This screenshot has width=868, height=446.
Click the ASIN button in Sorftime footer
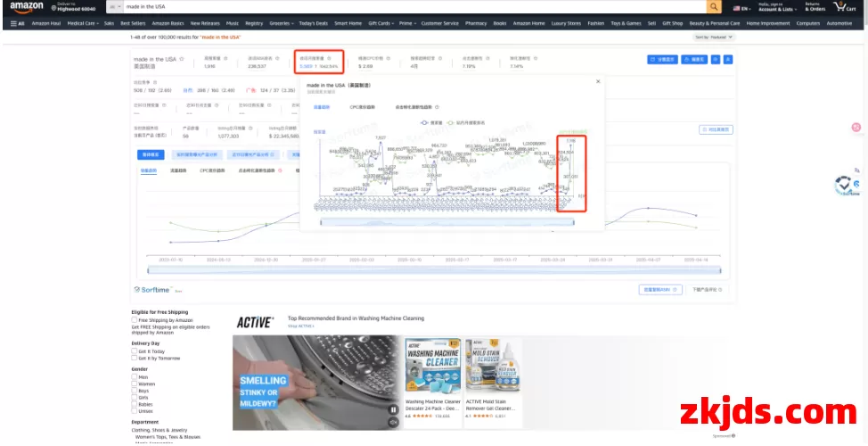[659, 290]
